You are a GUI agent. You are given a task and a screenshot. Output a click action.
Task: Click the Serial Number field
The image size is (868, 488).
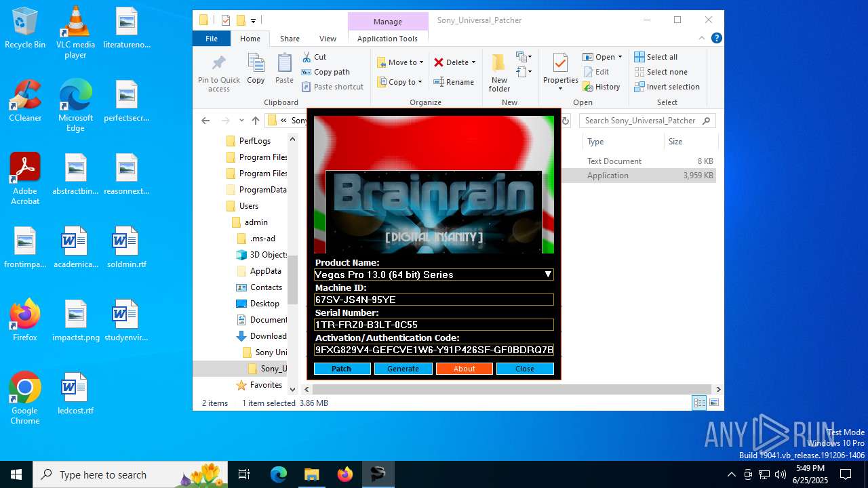click(434, 325)
